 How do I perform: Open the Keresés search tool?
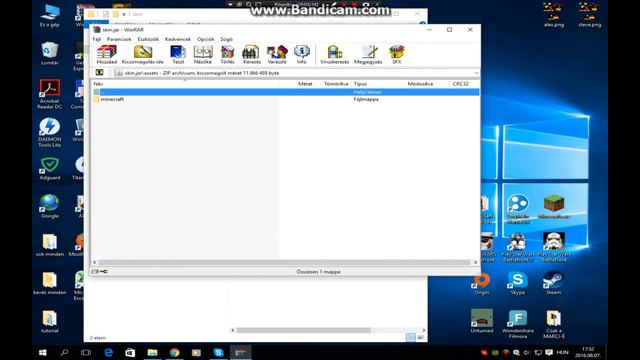pos(251,54)
